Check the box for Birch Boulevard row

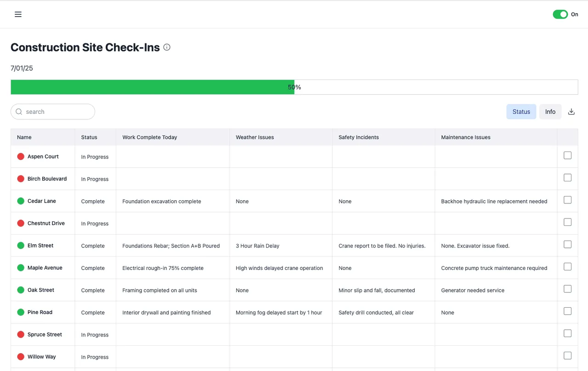568,178
